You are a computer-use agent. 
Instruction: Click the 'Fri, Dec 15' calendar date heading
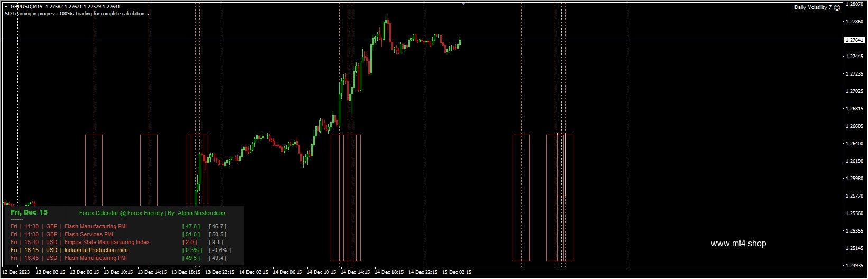pyautogui.click(x=29, y=212)
